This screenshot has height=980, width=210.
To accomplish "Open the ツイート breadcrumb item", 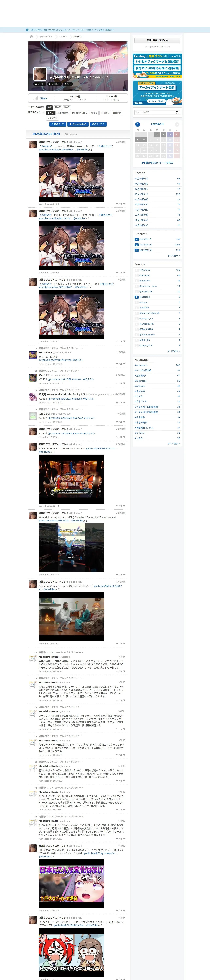I will 63,37.
